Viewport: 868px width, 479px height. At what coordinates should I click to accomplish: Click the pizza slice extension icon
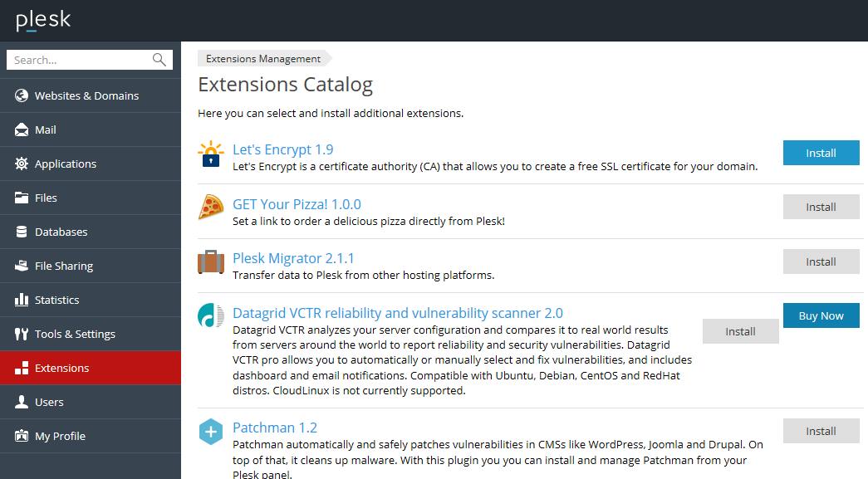211,207
